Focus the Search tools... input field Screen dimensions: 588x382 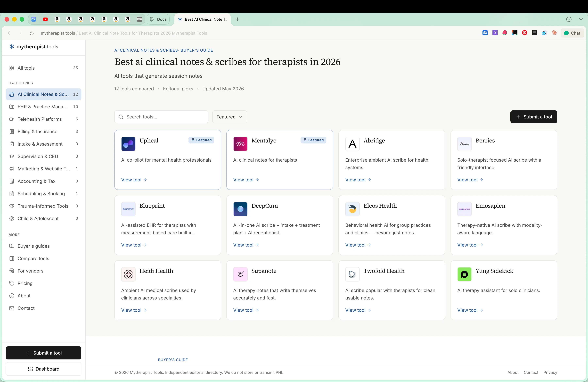(161, 117)
